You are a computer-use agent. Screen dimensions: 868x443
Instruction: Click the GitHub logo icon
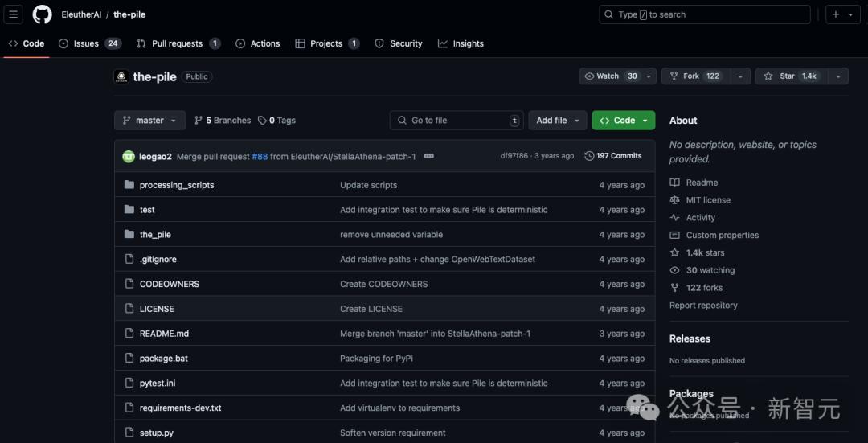pyautogui.click(x=42, y=14)
